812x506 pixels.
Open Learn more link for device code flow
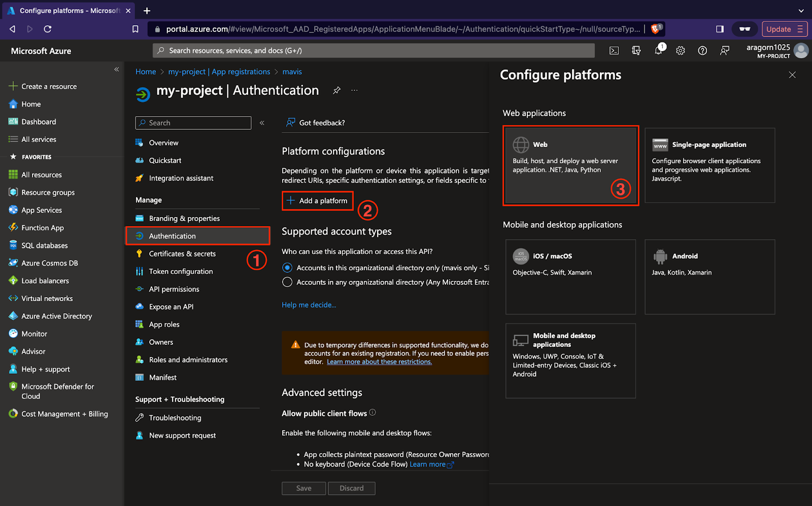tap(431, 464)
